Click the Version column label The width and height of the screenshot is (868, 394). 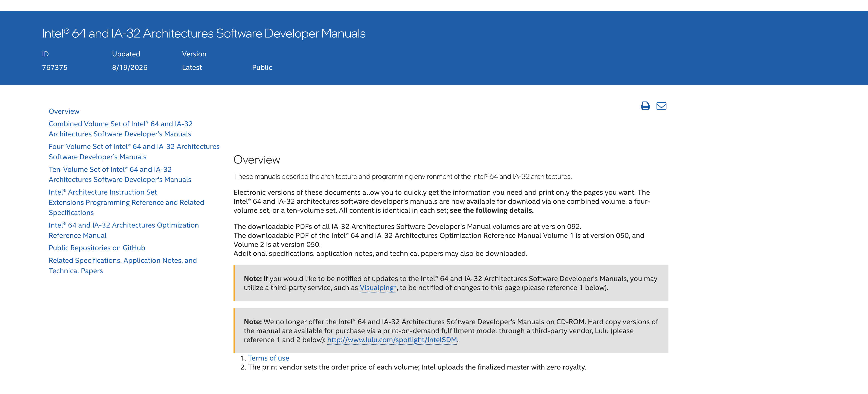(194, 54)
